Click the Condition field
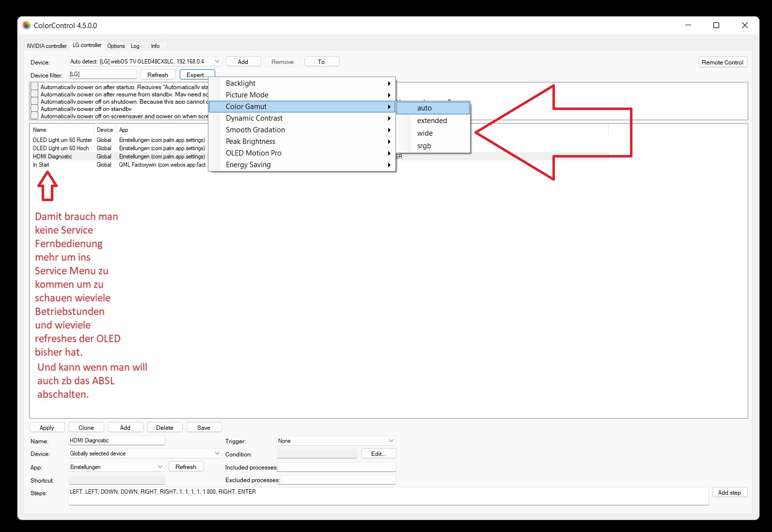Screen dimensions: 772x532 [316, 454]
